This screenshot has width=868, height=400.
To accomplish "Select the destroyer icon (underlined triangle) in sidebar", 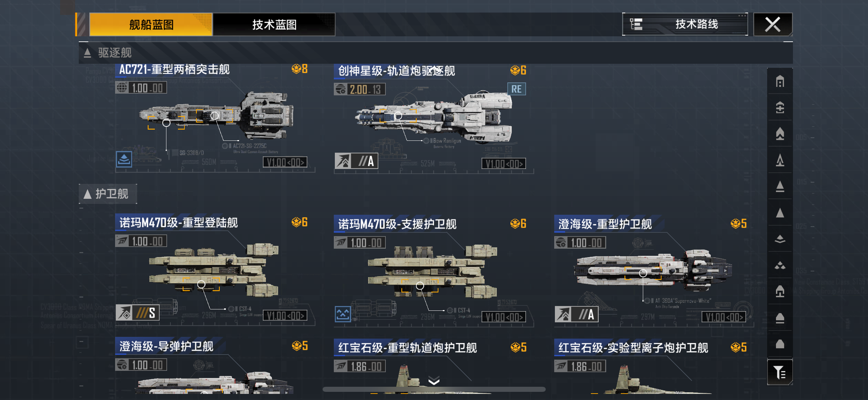I will [780, 186].
